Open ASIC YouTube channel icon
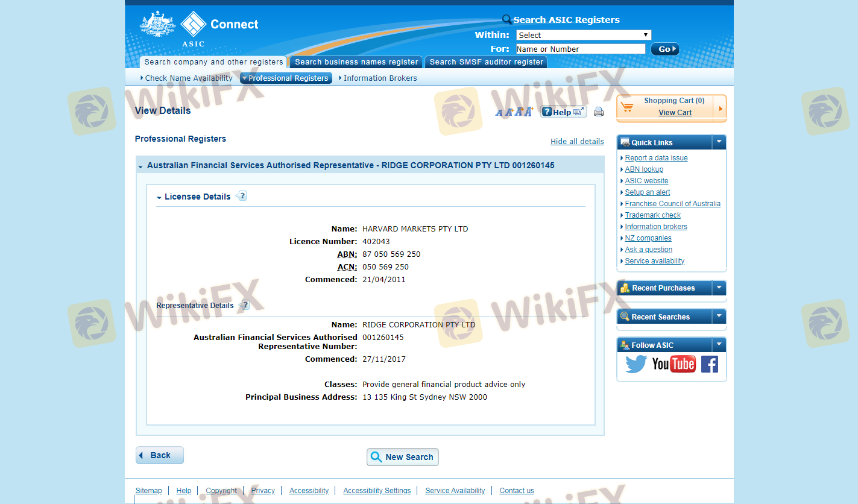 (673, 364)
